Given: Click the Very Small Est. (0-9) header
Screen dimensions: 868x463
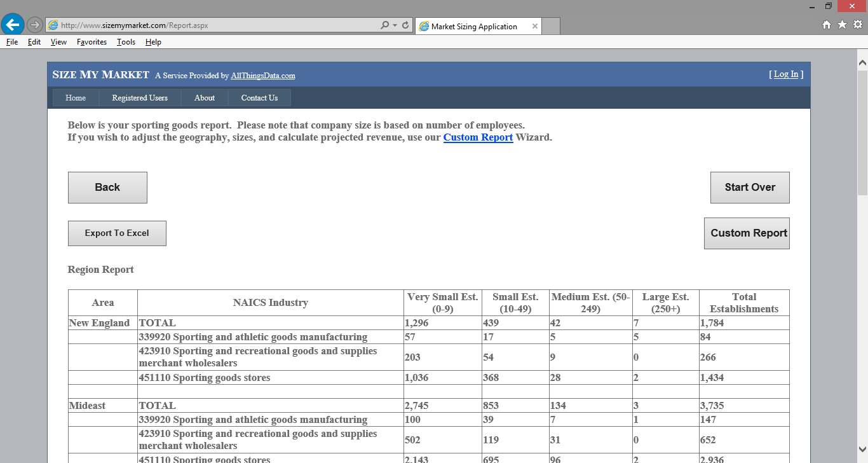Looking at the screenshot, I should pos(443,303).
